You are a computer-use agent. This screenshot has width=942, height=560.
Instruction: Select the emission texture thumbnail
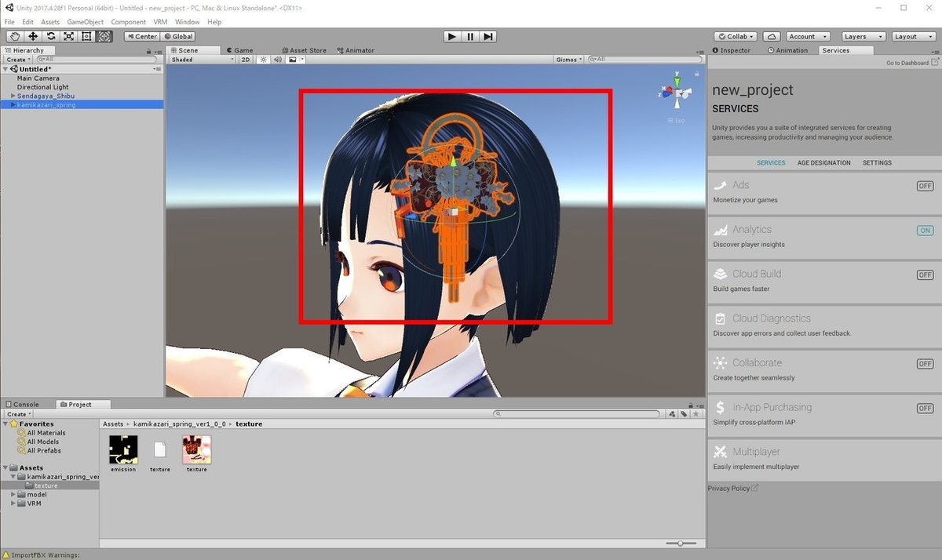(x=123, y=449)
